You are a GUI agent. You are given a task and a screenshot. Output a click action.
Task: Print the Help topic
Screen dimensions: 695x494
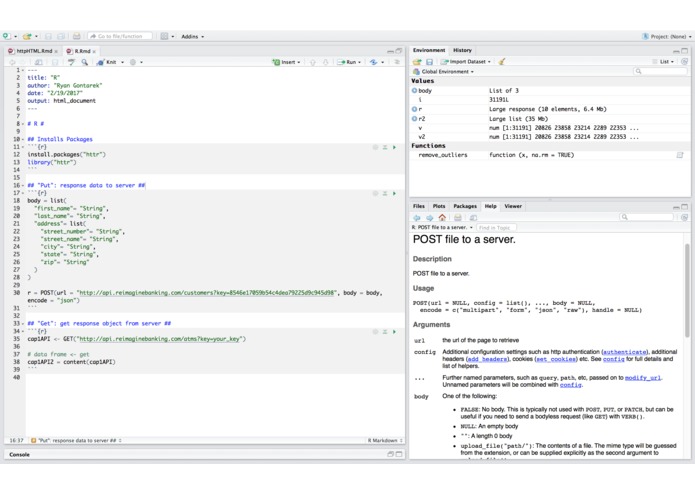point(458,218)
